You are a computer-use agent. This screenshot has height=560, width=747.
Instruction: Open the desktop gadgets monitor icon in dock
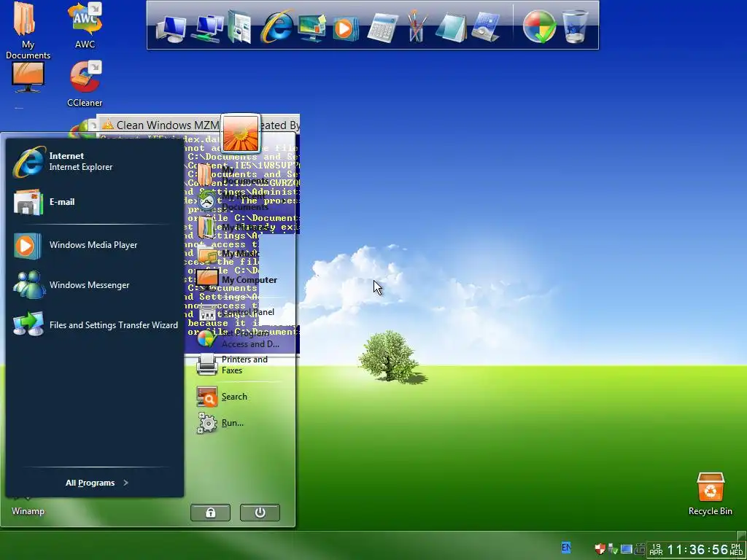pyautogui.click(x=311, y=28)
